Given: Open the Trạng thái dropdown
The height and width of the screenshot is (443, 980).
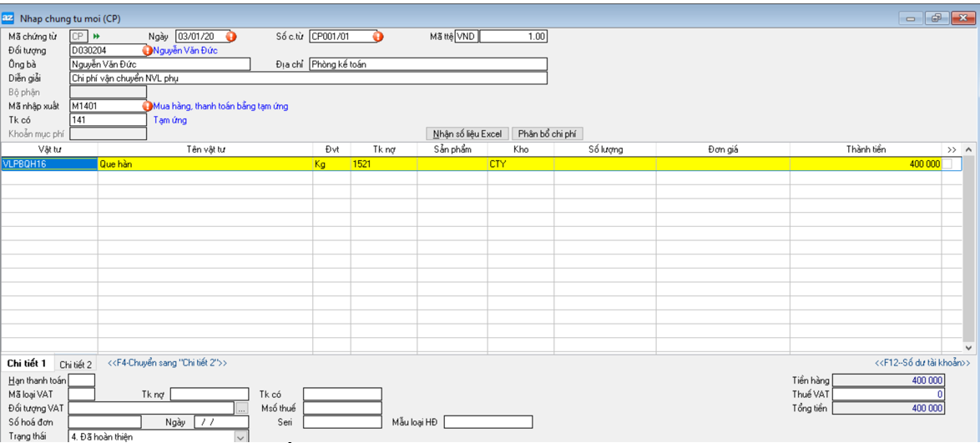Looking at the screenshot, I should (x=240, y=436).
